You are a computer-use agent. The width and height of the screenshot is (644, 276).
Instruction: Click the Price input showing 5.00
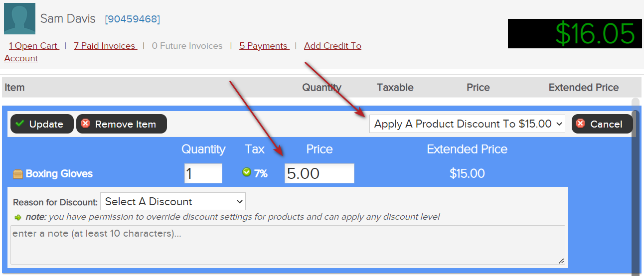click(320, 173)
